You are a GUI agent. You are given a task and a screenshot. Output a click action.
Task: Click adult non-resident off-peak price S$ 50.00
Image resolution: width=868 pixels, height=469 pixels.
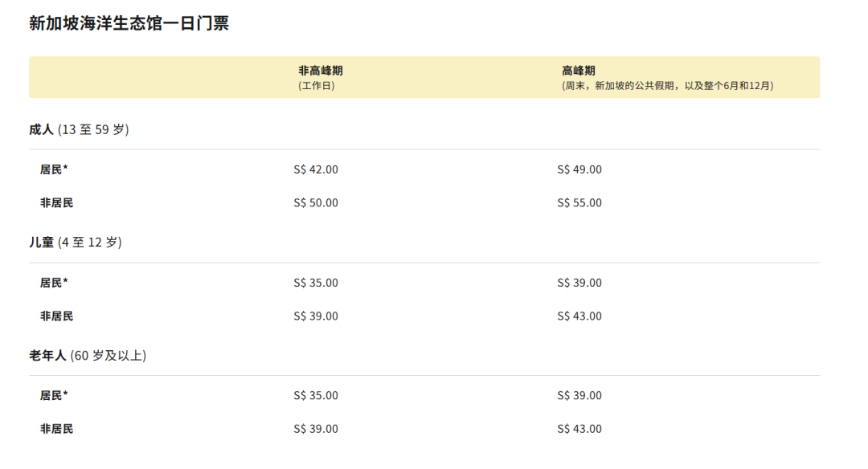point(316,202)
